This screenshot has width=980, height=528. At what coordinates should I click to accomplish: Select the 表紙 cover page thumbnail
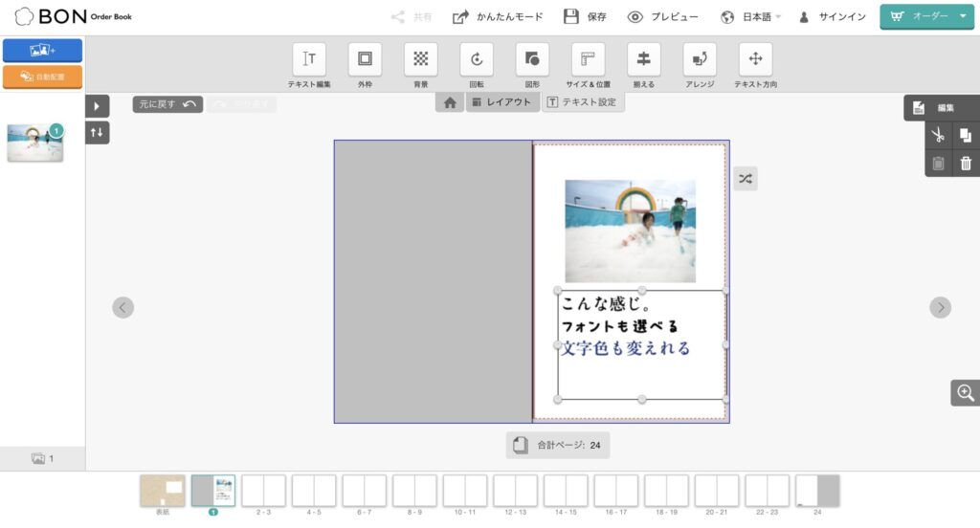pos(163,492)
